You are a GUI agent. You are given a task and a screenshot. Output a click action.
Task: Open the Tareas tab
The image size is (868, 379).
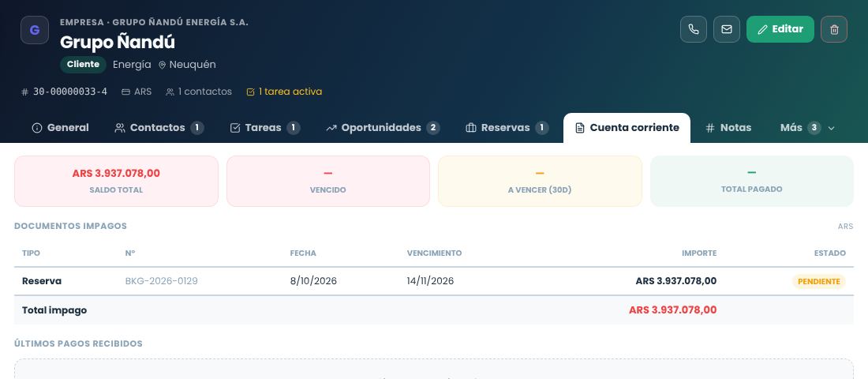tap(264, 128)
